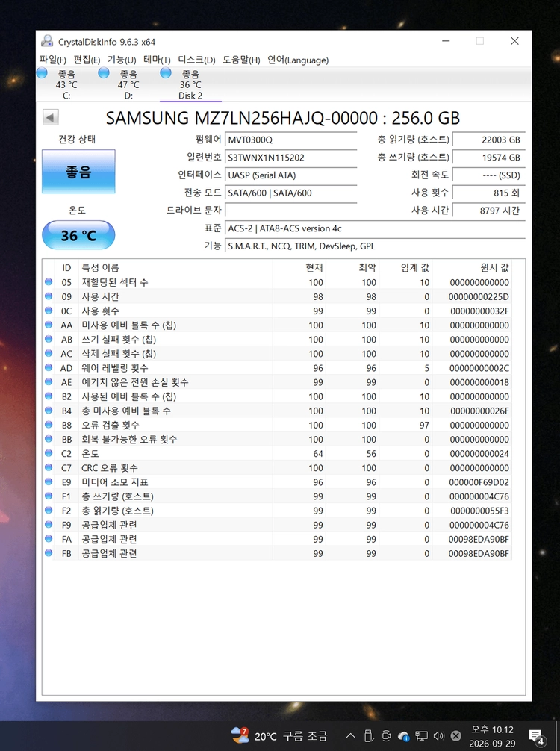Click the taskbar volume speaker icon
Viewport: 560px width, 751px height.
pos(438,735)
